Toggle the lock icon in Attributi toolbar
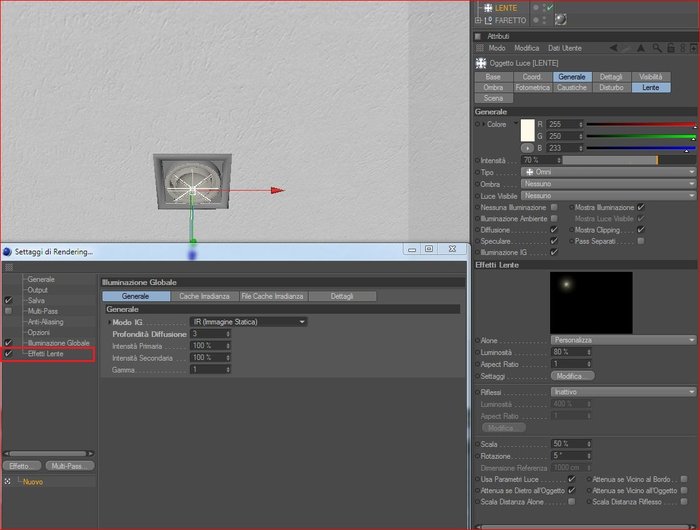Screen dimensions: 700x530 click(671, 48)
